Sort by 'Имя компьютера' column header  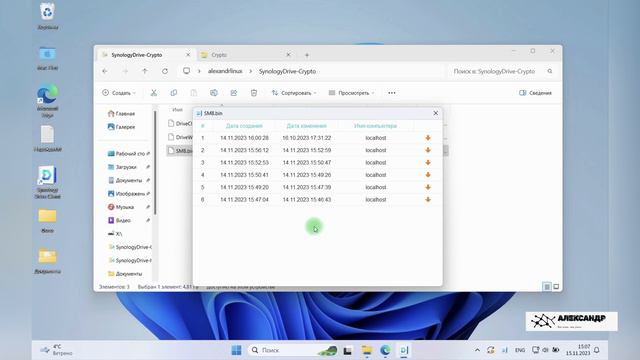(x=376, y=126)
